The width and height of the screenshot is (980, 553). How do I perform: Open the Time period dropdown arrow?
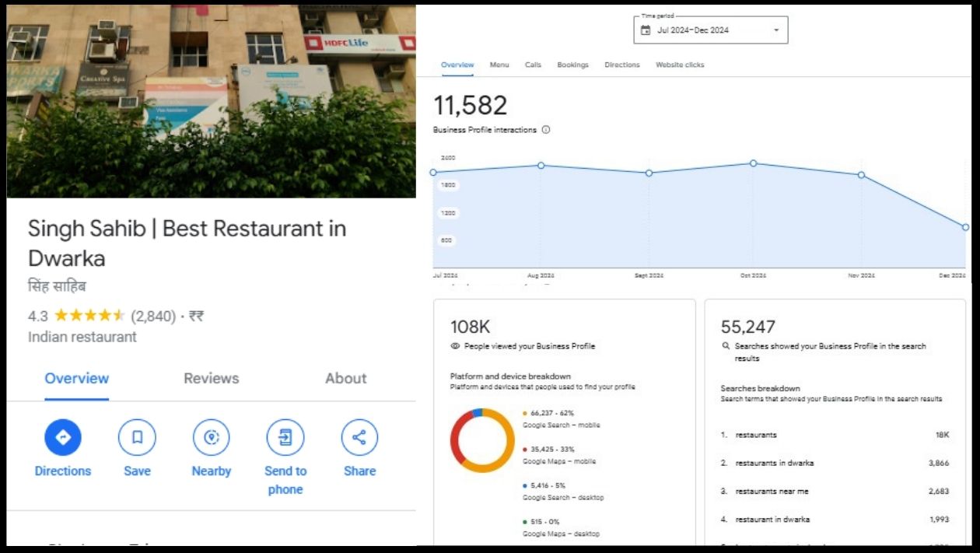[x=775, y=30]
